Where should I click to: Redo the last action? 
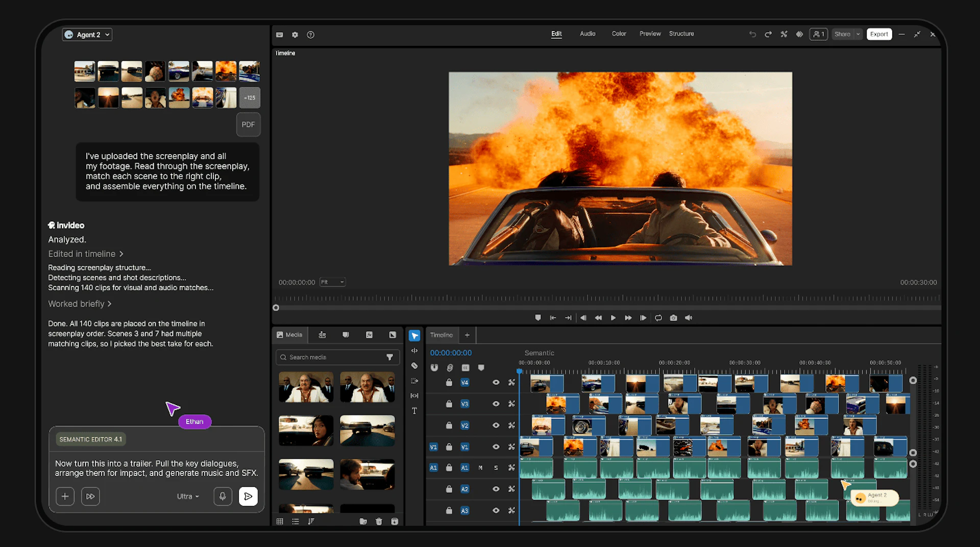pyautogui.click(x=768, y=34)
